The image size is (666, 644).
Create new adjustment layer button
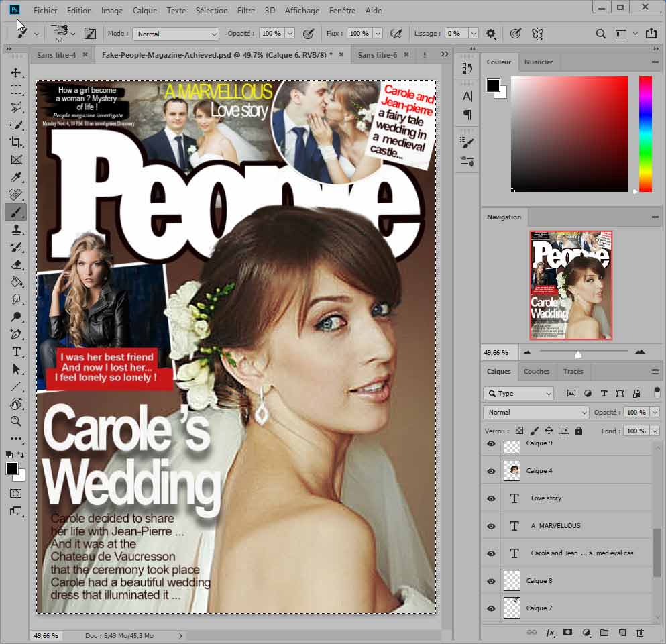pyautogui.click(x=587, y=633)
